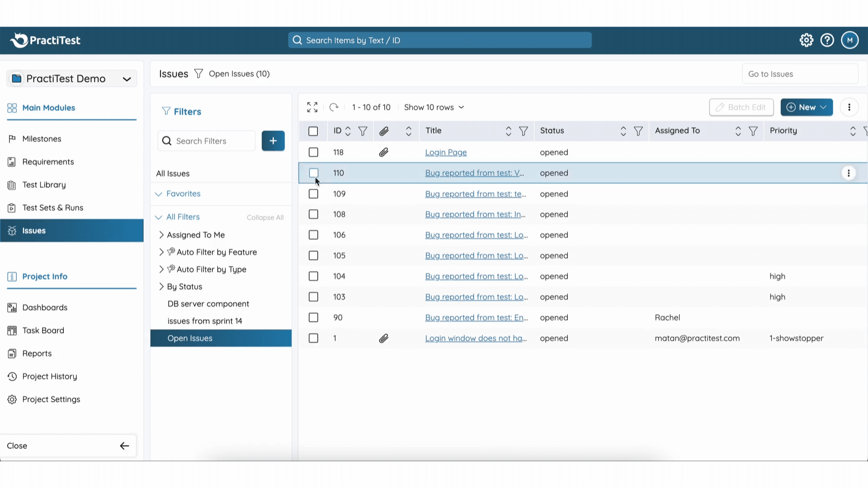Expand the By Status filter group
868x488 pixels.
click(161, 286)
